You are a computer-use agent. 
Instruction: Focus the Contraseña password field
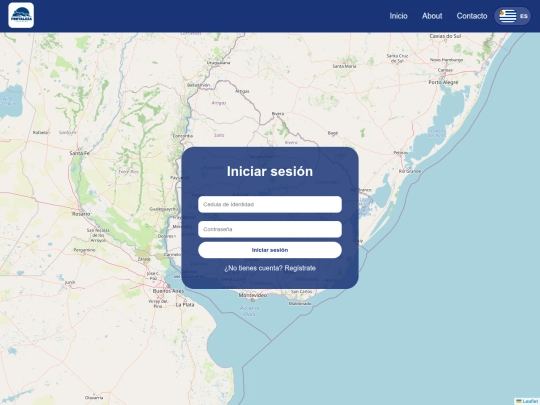click(x=270, y=229)
